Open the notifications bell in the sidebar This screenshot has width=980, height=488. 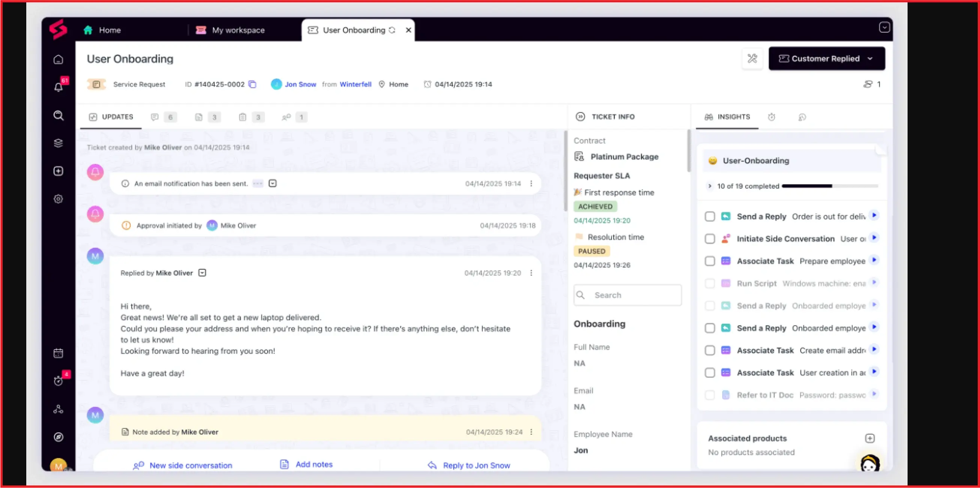pyautogui.click(x=58, y=87)
